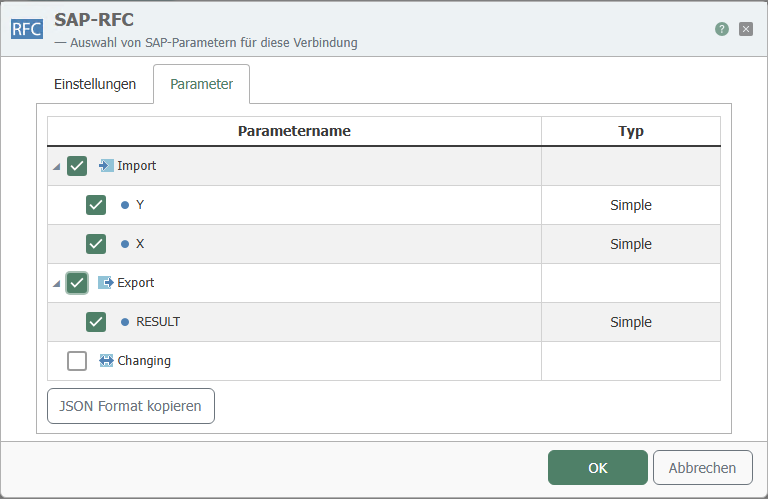Uncheck the Y parameter checkbox
This screenshot has height=499, width=768.
pos(96,205)
